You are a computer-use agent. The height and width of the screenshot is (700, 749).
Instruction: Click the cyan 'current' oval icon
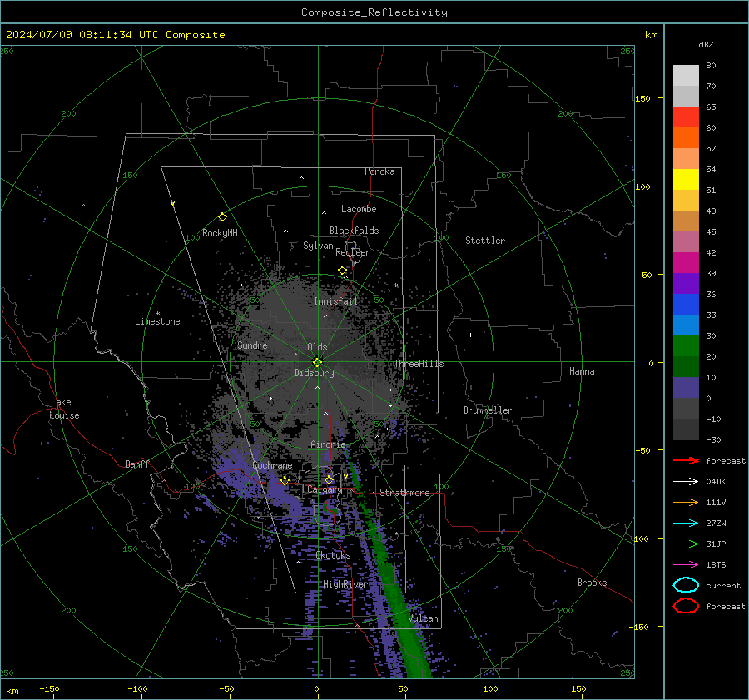pos(686,585)
